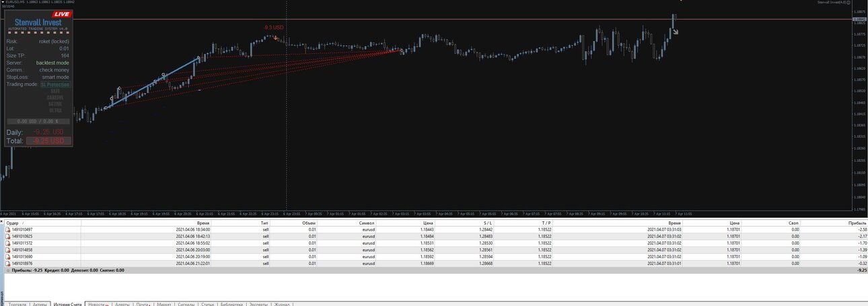Click the summary row Прибыль: -9.25
868x306 pixels.
coord(434,270)
